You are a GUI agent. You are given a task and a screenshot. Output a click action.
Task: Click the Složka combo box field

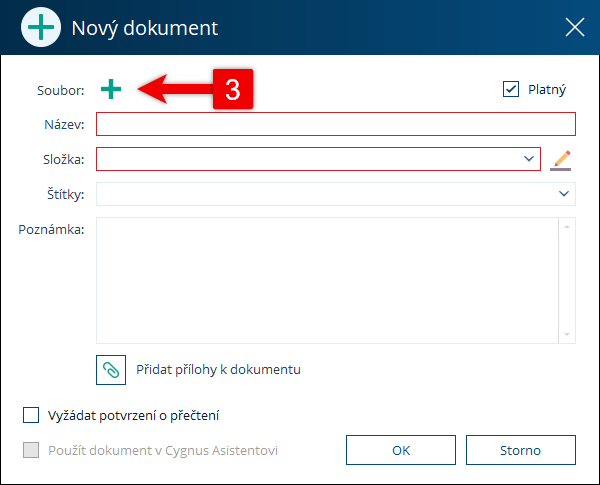(x=318, y=159)
